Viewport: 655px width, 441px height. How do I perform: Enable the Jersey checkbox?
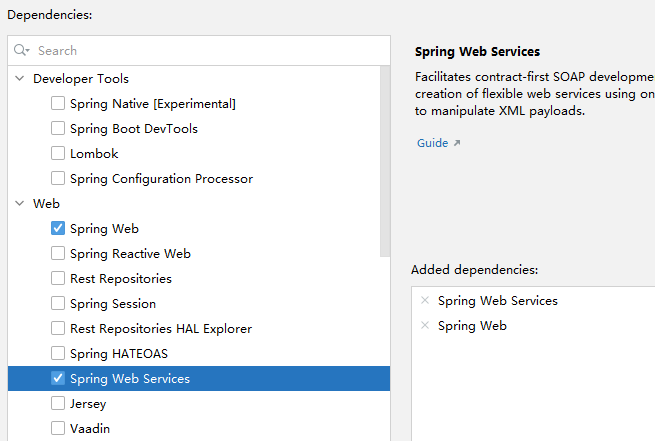(58, 403)
